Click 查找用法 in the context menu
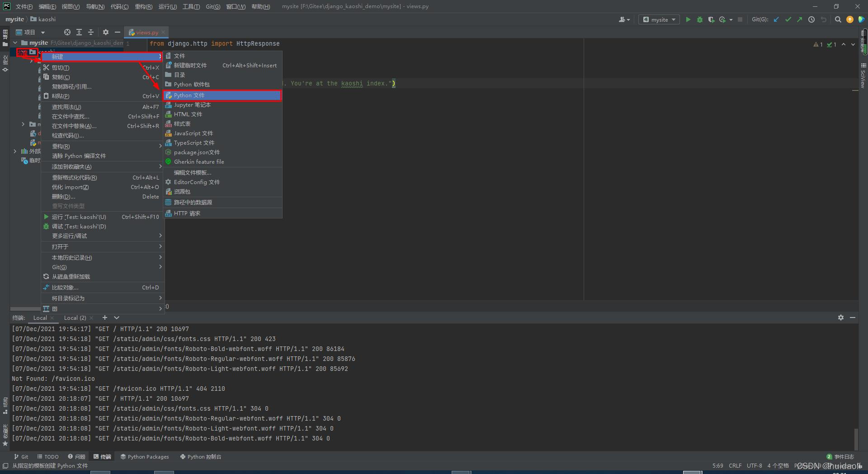Screen dimensions: 868x474 pyautogui.click(x=102, y=107)
